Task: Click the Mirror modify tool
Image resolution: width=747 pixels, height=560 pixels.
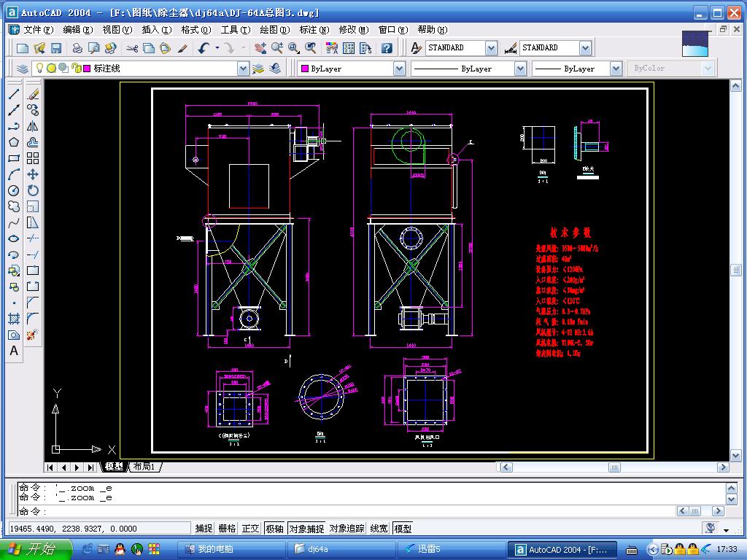Action: [x=33, y=126]
